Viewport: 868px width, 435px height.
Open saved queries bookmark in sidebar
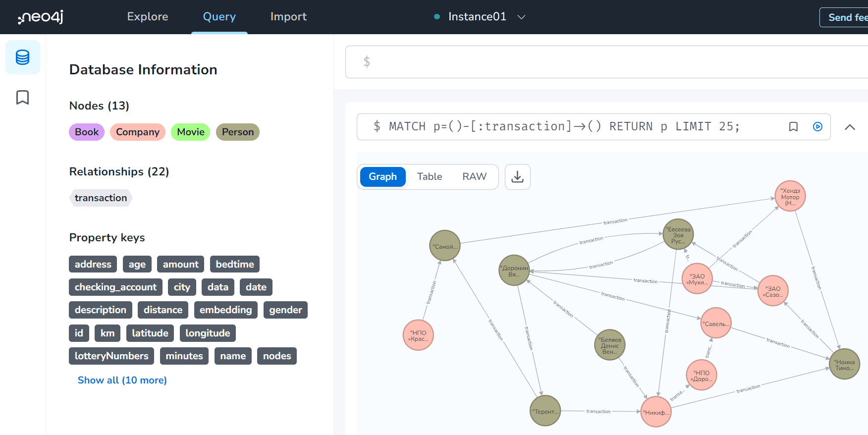[23, 98]
